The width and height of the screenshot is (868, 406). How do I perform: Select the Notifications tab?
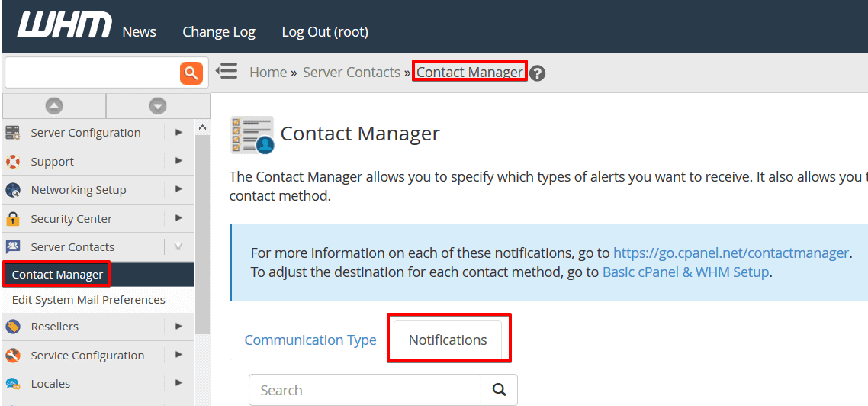point(448,340)
